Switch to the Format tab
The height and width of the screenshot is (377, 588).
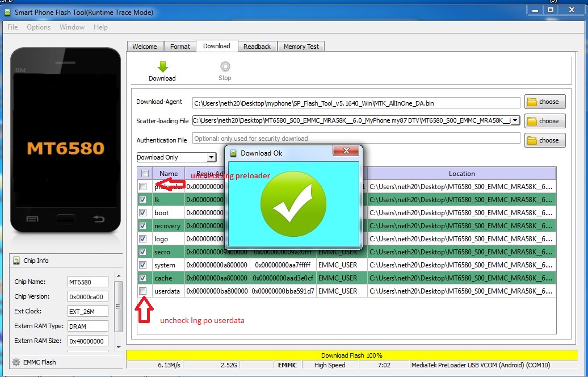tap(180, 47)
